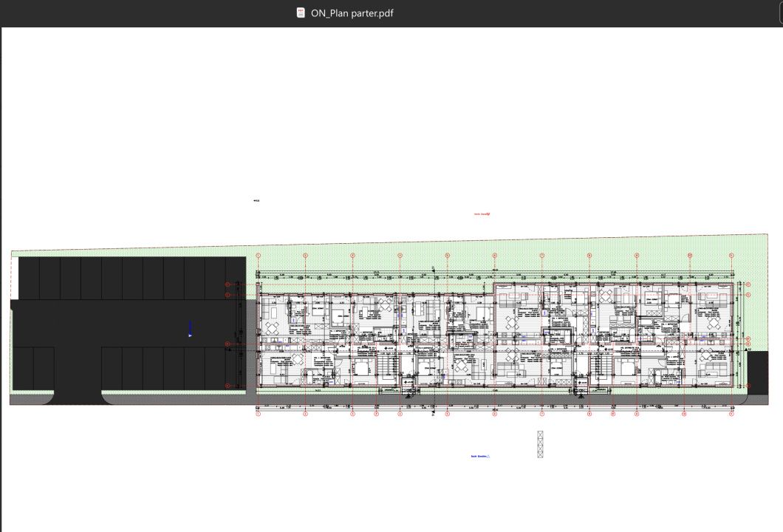Click the red text label above the plot
This screenshot has width=783, height=532.
(x=482, y=214)
